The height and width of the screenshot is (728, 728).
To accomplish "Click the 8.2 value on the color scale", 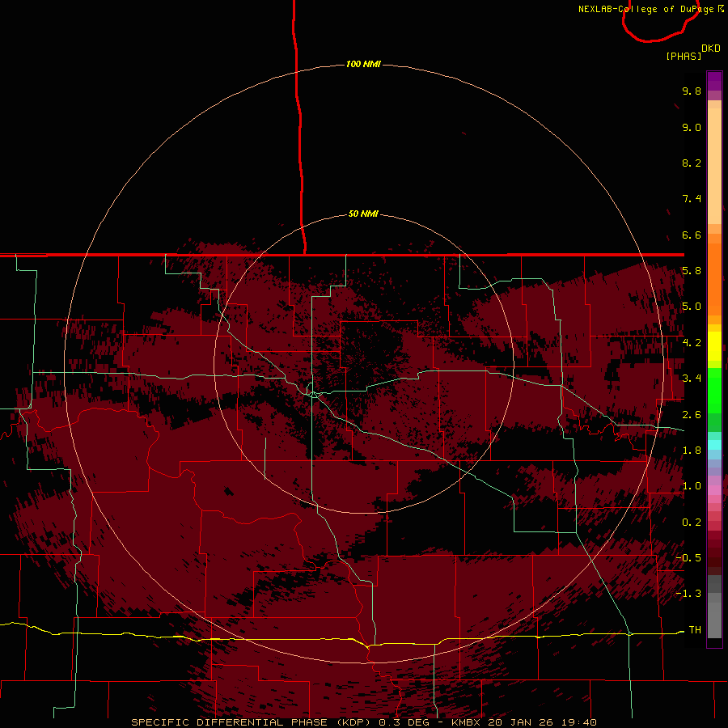I will click(692, 163).
